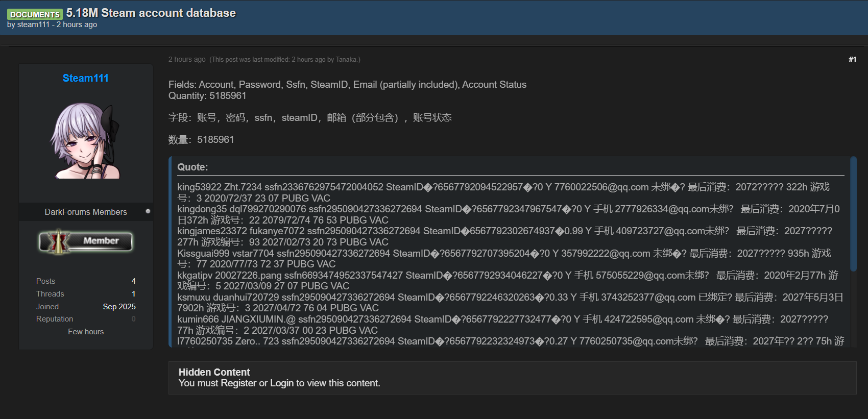Click the quote box scrollbar thumb
The width and height of the screenshot is (868, 419).
[853, 214]
